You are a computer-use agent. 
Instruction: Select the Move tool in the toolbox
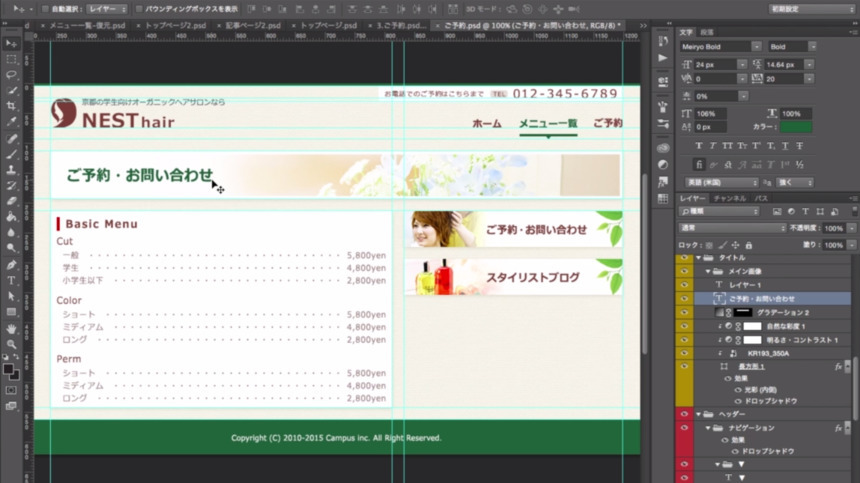point(11,43)
